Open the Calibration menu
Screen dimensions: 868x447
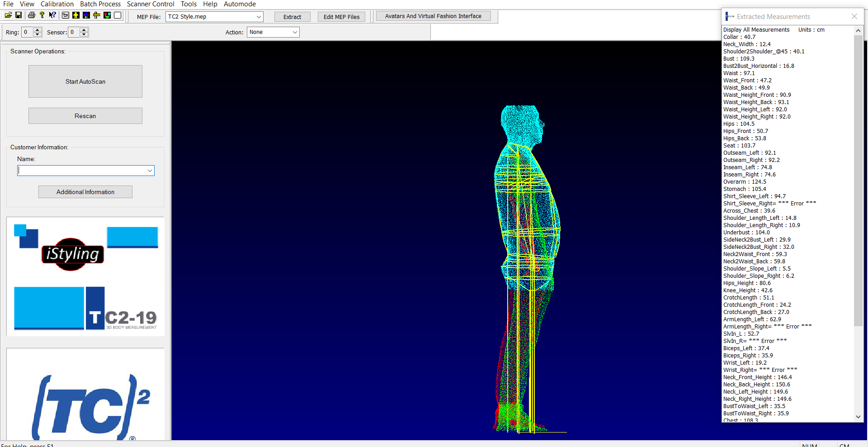click(x=57, y=4)
